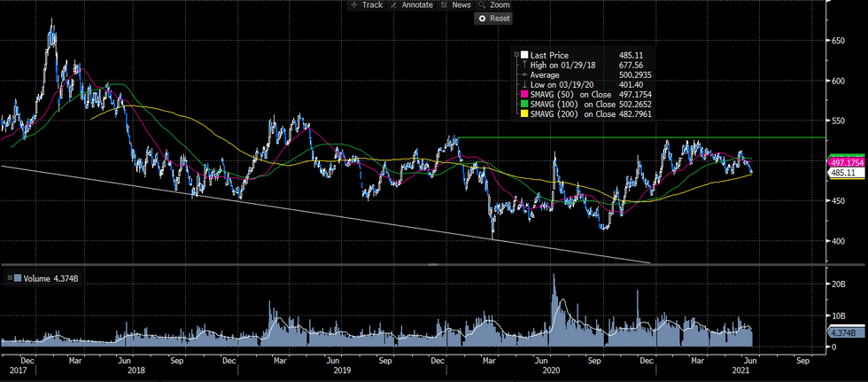Image resolution: width=868 pixels, height=382 pixels.
Task: Click the pink SMAVG (50) color swatch
Action: [x=526, y=94]
